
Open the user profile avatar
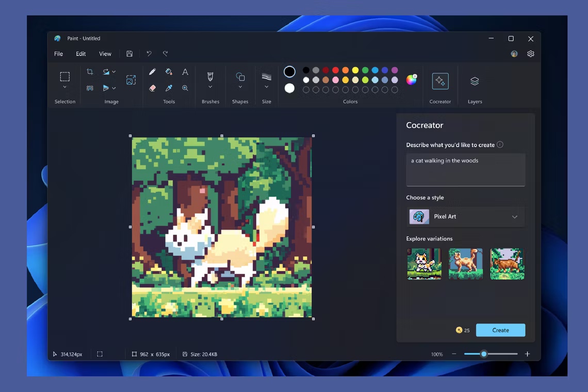point(514,54)
